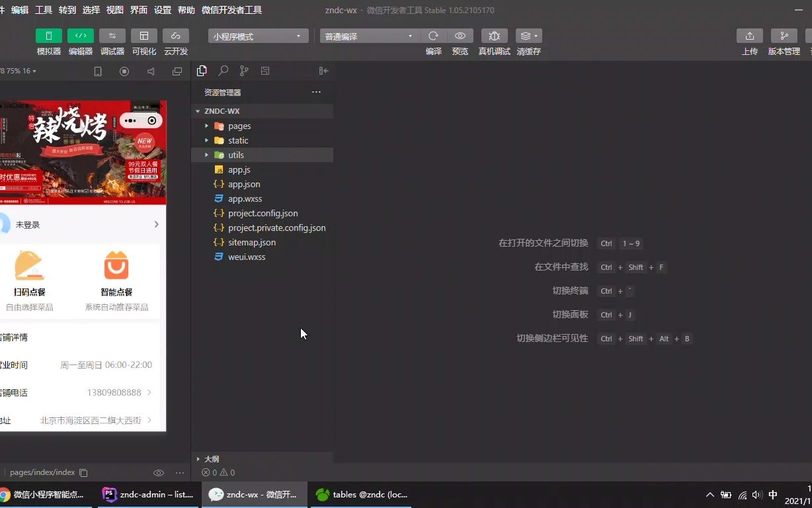Viewport: 812px width, 508px height.
Task: Toggle screen recording in simulator toolbar
Action: pyautogui.click(x=125, y=71)
